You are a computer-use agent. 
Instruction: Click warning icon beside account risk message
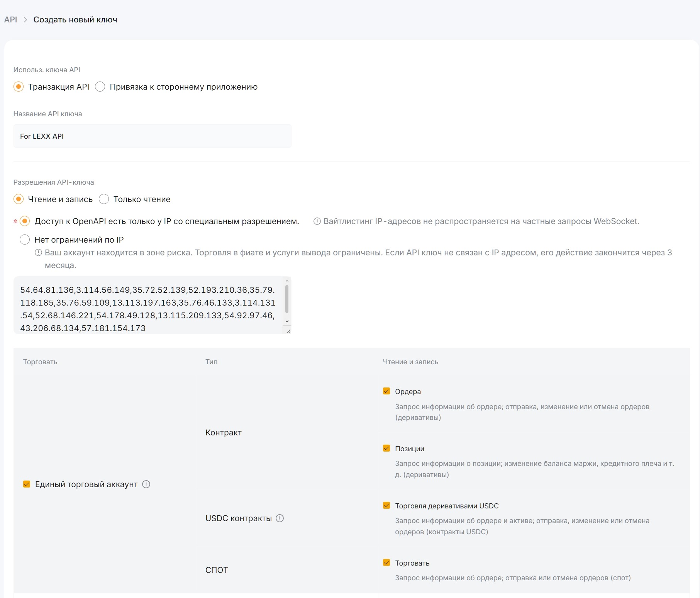(38, 253)
